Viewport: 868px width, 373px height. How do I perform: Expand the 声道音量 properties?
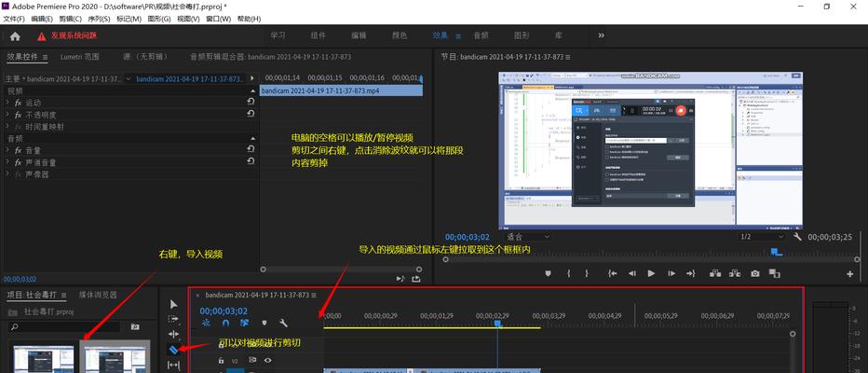[x=7, y=163]
